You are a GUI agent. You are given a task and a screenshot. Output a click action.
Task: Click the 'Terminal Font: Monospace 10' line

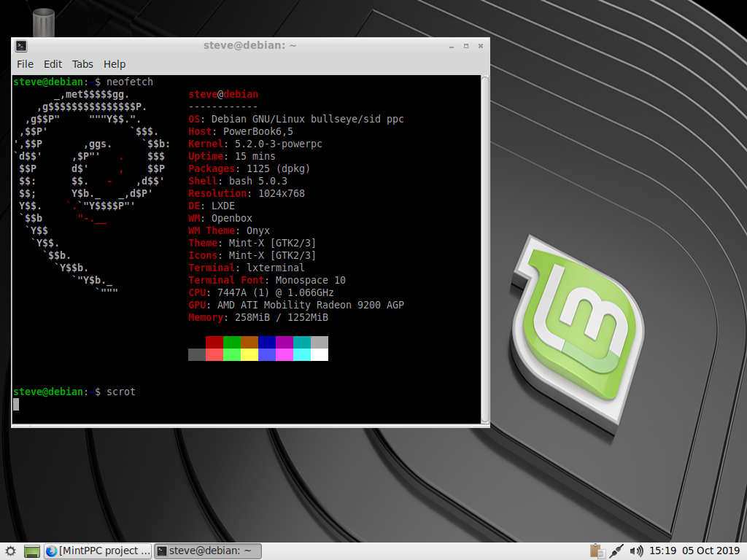coord(267,280)
